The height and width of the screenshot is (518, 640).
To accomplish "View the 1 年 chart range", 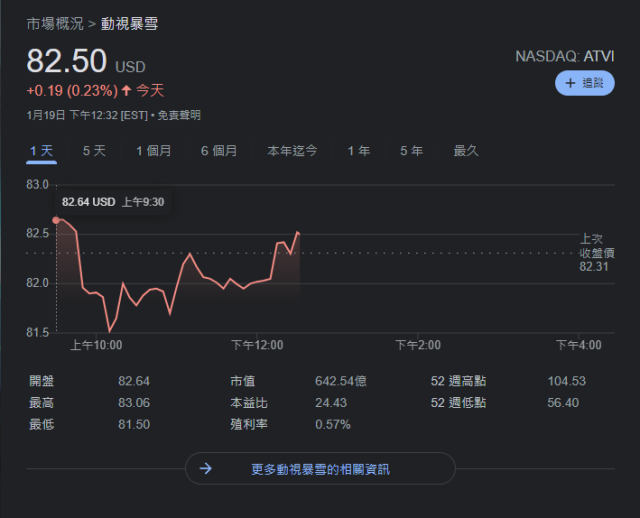I will pyautogui.click(x=359, y=151).
